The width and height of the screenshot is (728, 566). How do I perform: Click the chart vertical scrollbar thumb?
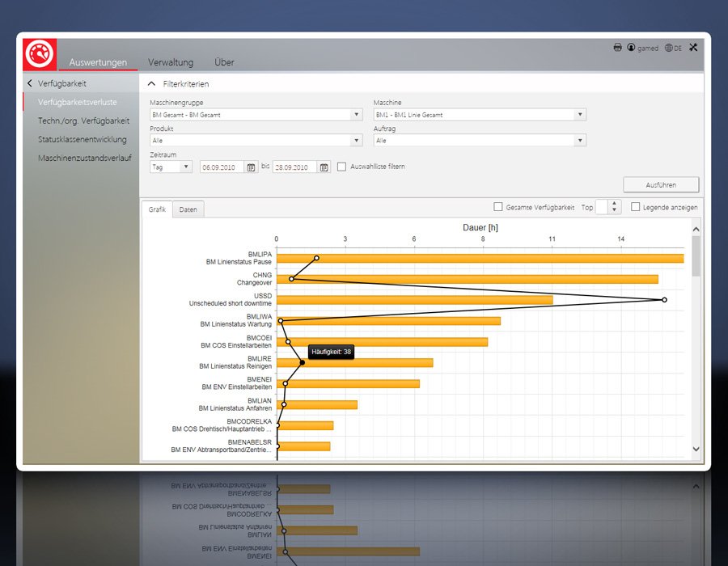696,256
